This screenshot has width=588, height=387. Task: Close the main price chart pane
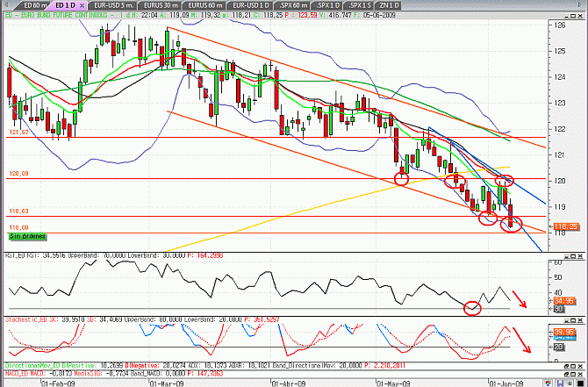tap(580, 16)
